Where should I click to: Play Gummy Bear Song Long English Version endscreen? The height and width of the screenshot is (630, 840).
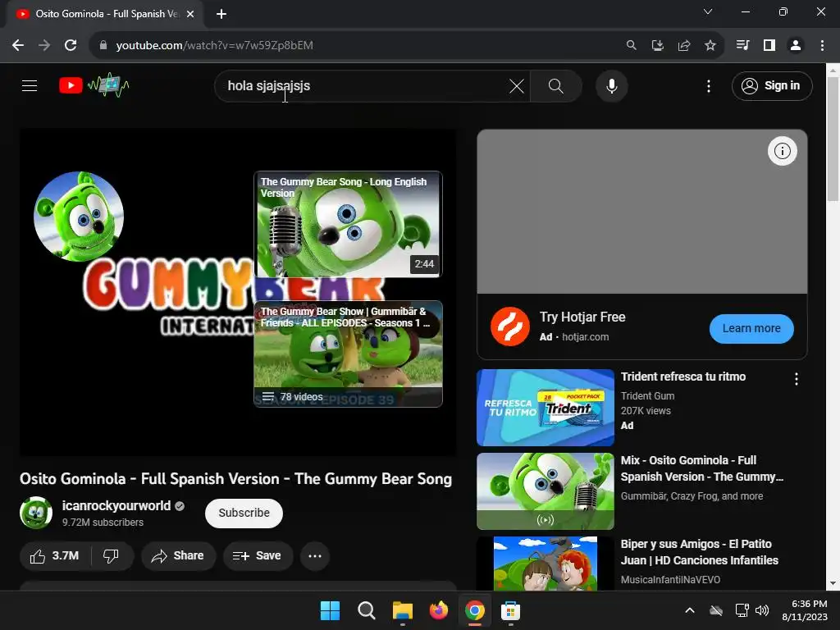click(x=348, y=225)
